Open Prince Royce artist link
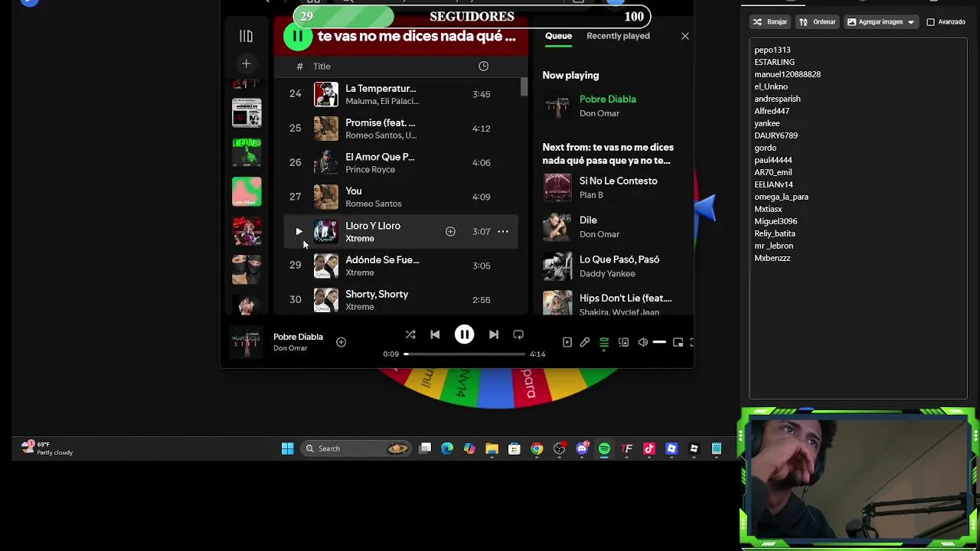 pyautogui.click(x=370, y=170)
